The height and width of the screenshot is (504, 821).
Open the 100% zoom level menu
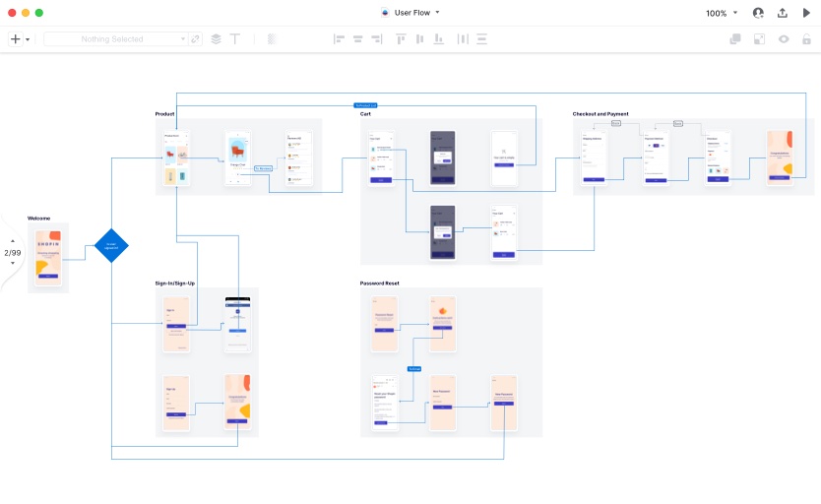[x=722, y=13]
